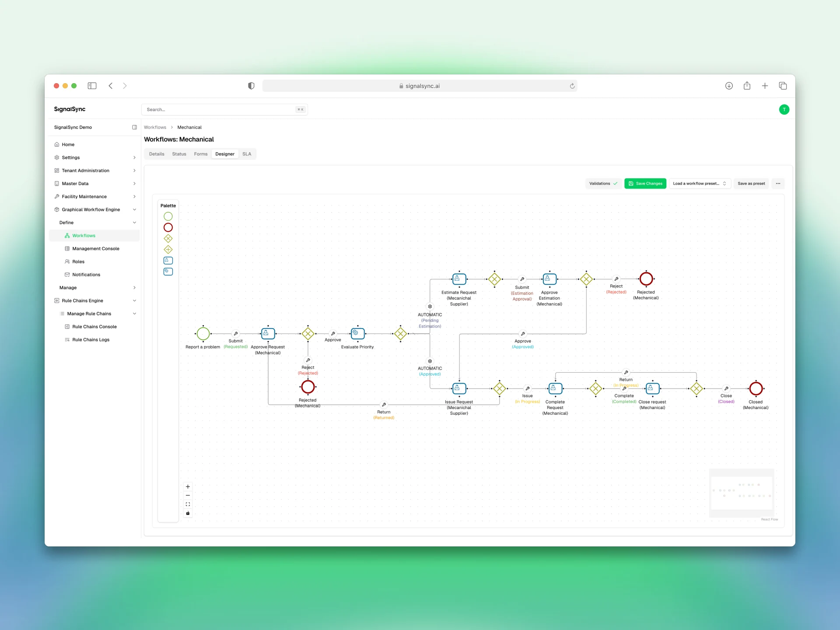This screenshot has width=840, height=630.
Task: Toggle the privacy shield icon in the browser toolbar
Action: (251, 86)
